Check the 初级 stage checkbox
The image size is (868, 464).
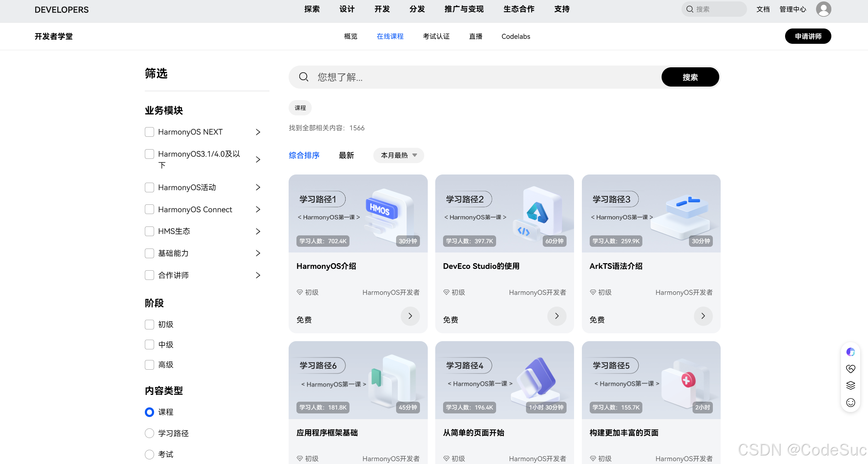pos(149,324)
